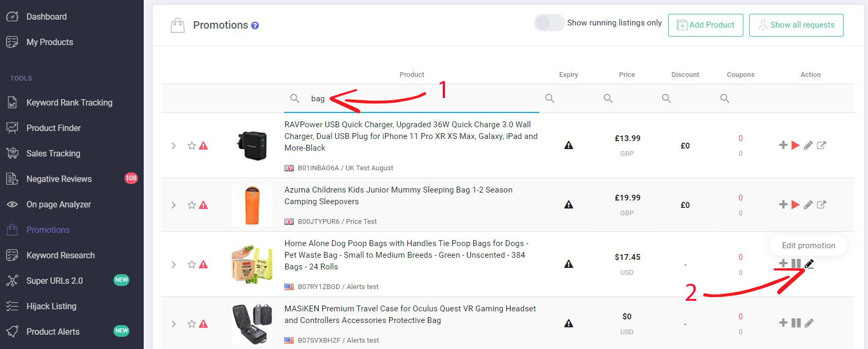Click the Discount column search icon
The height and width of the screenshot is (349, 868).
click(x=667, y=98)
